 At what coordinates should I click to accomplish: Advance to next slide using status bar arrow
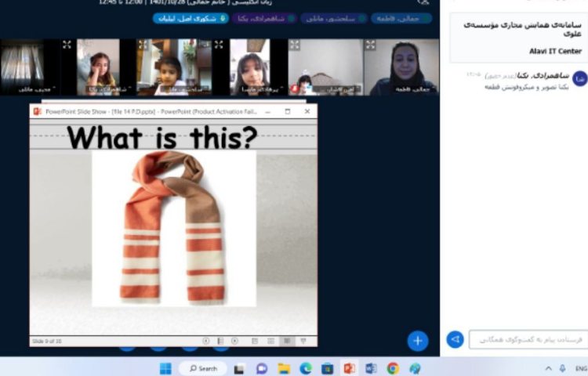tap(234, 341)
